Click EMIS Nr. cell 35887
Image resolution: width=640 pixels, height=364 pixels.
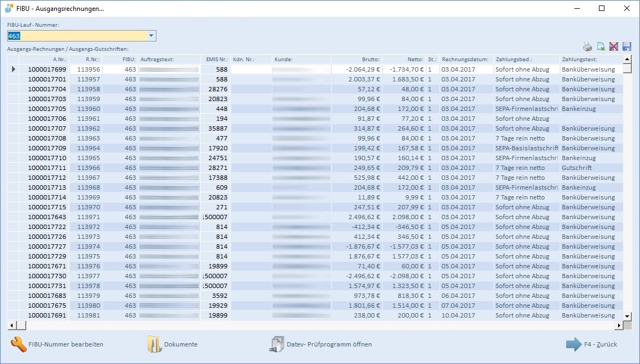[x=215, y=128]
